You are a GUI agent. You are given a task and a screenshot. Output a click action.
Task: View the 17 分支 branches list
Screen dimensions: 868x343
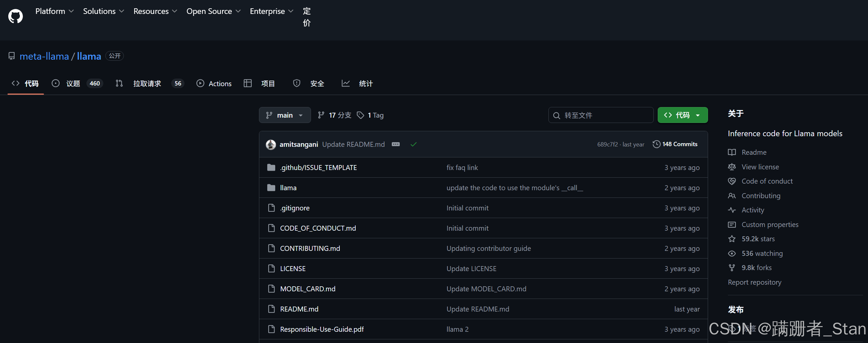coord(334,115)
